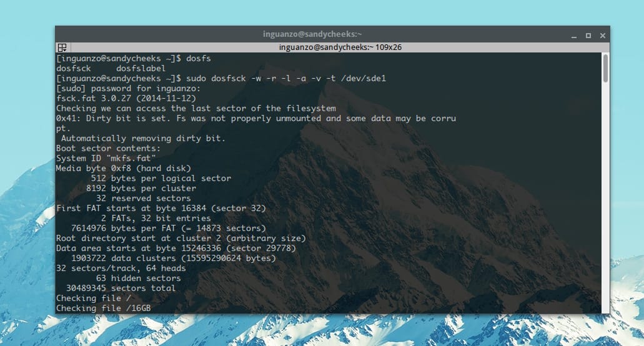
Task: Click the '1903722 data clusters' line
Action: 173,258
